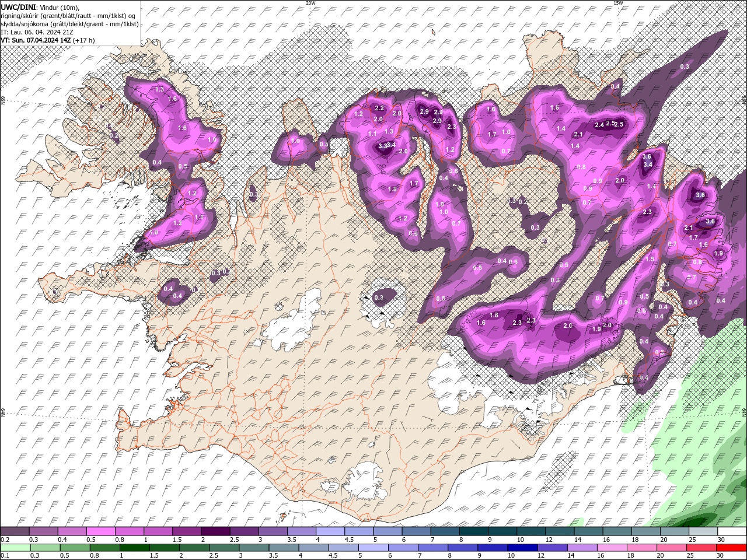This screenshot has height=560, width=747.
Task: Click the dark mauve first swatch of upper legend
Action: coord(15,531)
